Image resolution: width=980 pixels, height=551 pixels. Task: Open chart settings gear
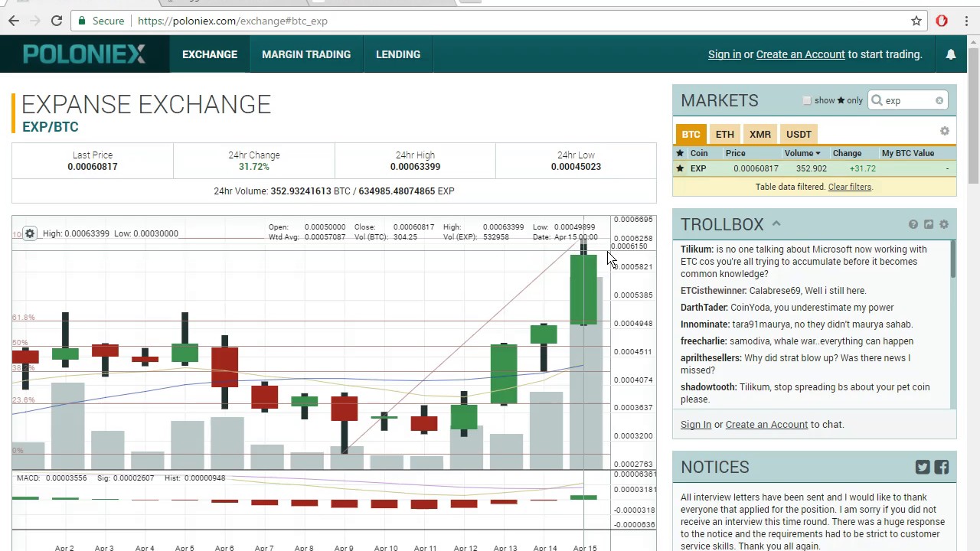click(30, 233)
